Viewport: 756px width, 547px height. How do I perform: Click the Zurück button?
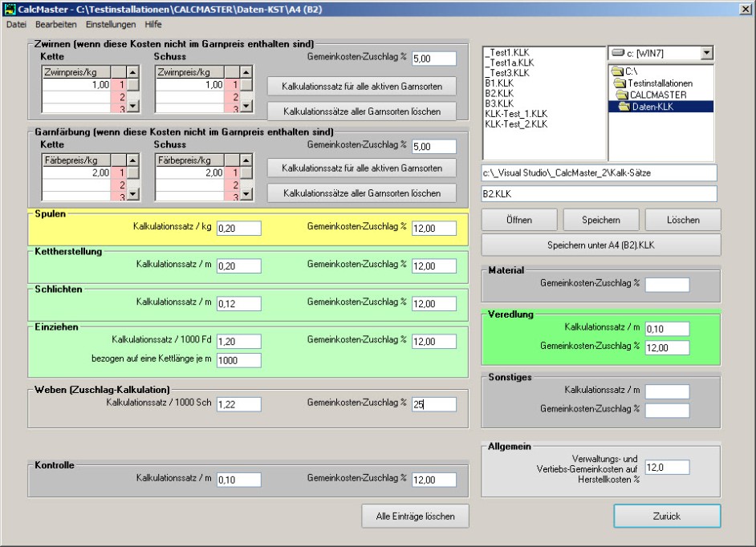667,517
